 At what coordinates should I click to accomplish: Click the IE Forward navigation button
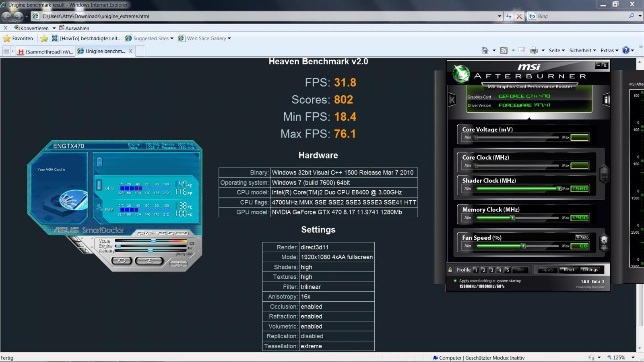pos(18,16)
